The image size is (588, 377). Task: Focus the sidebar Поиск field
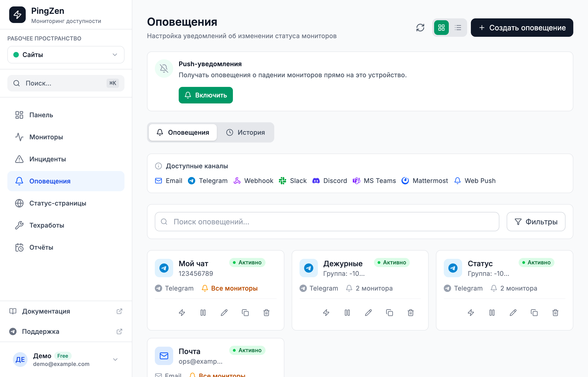pyautogui.click(x=66, y=83)
